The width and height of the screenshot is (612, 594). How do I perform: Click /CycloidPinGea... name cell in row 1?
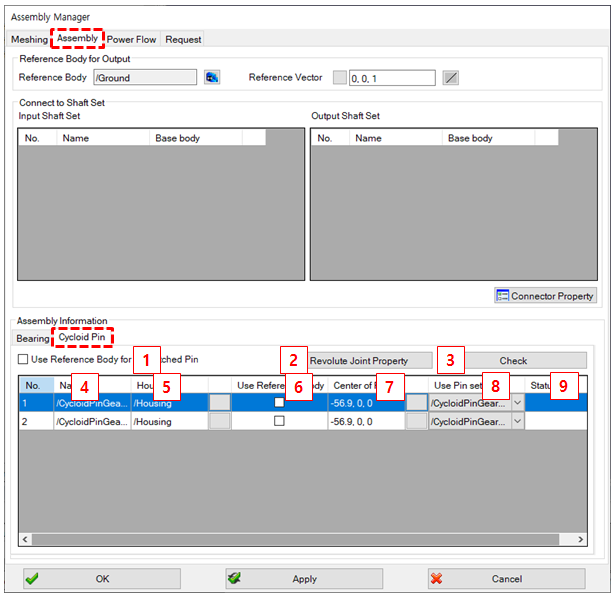point(92,403)
